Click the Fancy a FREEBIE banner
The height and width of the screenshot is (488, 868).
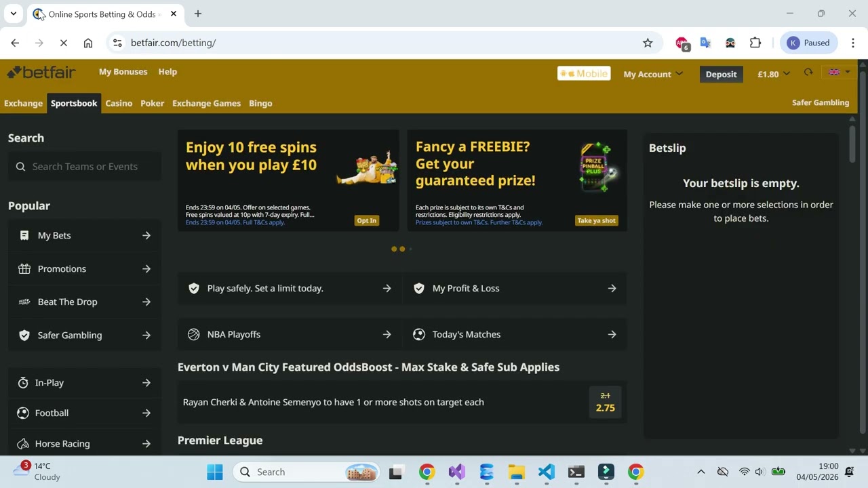pos(517,180)
